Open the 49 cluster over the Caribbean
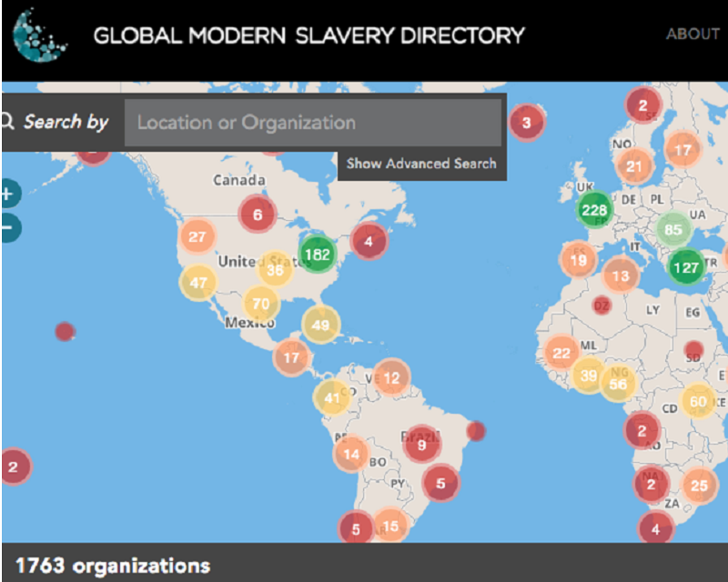The height and width of the screenshot is (582, 728). [x=320, y=325]
